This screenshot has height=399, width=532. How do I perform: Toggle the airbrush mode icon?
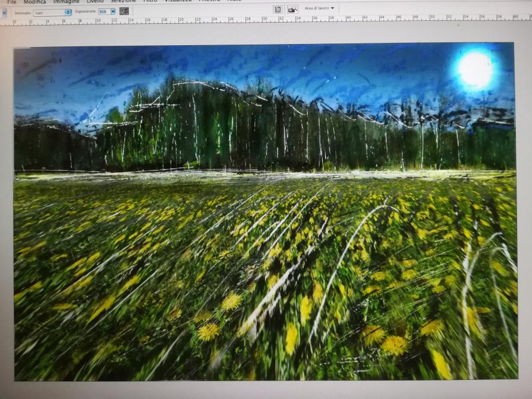(x=124, y=11)
